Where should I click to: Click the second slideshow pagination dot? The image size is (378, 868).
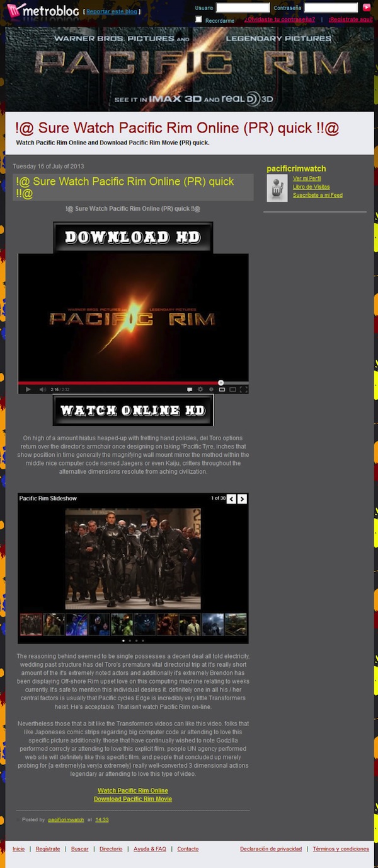point(129,640)
